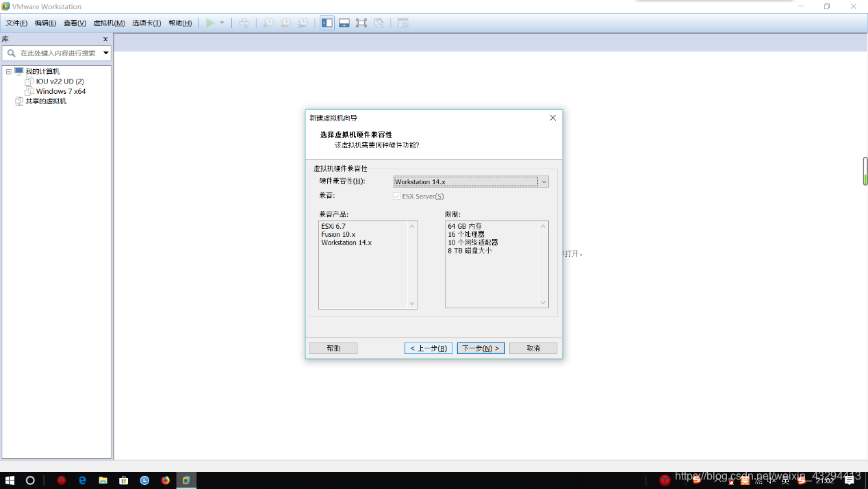Screen dimensions: 868x489
Task: Open the 虚拟机(M) menu
Action: (x=109, y=23)
